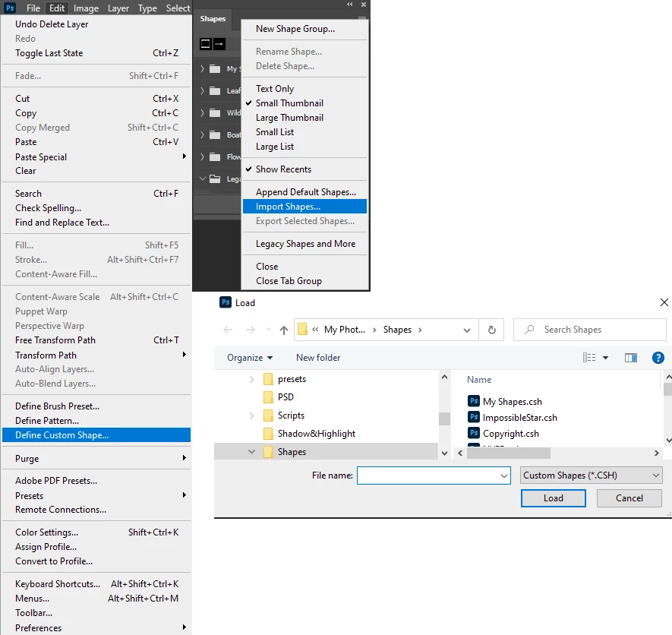Open the Layer menu
672x635 pixels.
pyautogui.click(x=118, y=8)
